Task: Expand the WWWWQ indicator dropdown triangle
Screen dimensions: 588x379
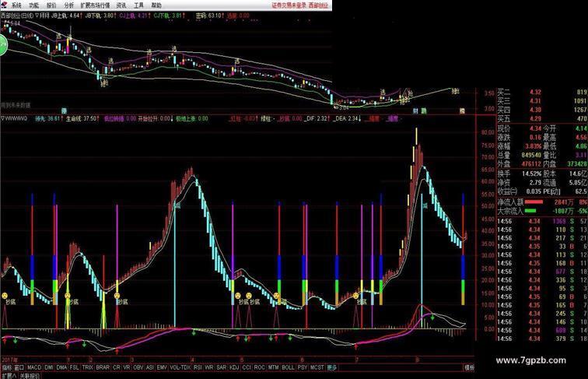Action: 2,118
